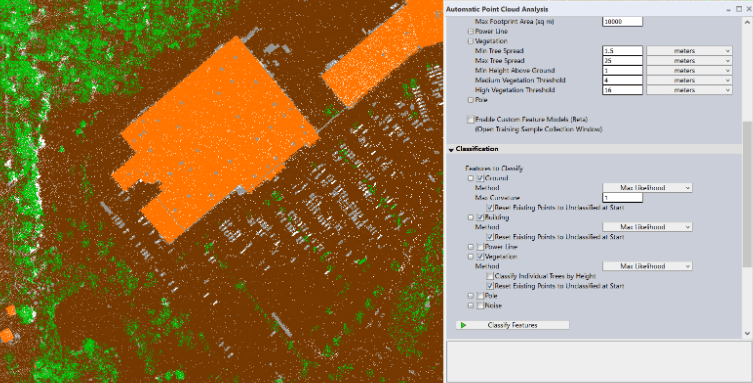Uncheck the Vegetation feature to classify
Viewport: 753px width, 383px height.
point(480,257)
